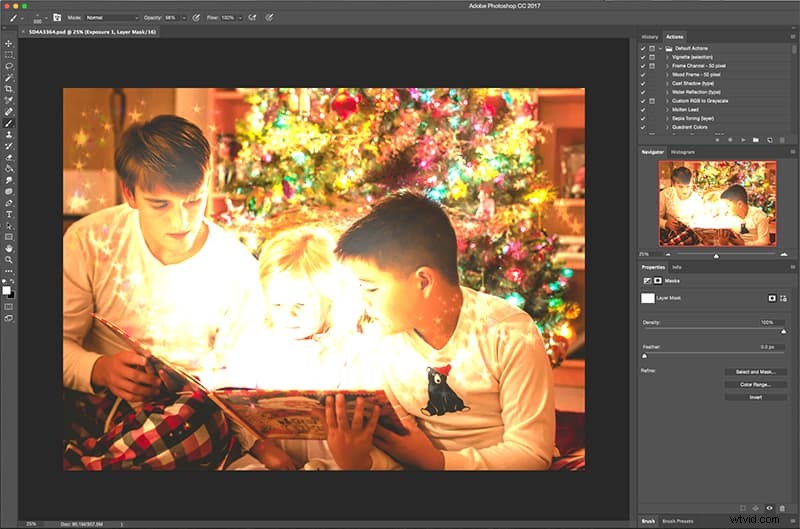Screen dimensions: 800x529
Task: Select the Rectangle shape tool
Action: click(x=9, y=237)
